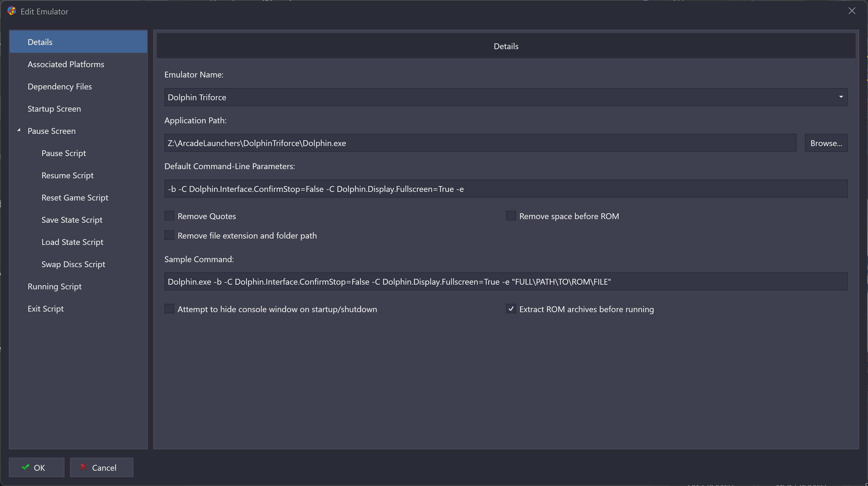Click the LaunchBox logo icon in title bar
This screenshot has width=868, height=486.
coord(12,11)
